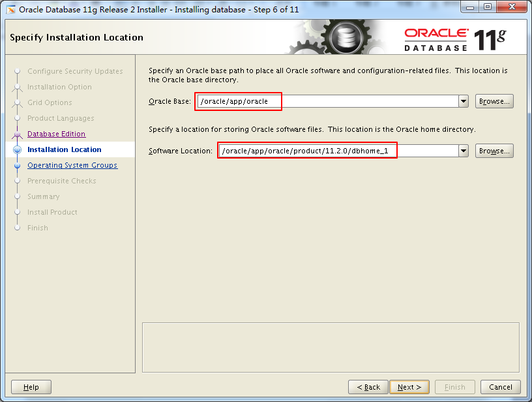Click the Configure Security Updates step

[75, 71]
